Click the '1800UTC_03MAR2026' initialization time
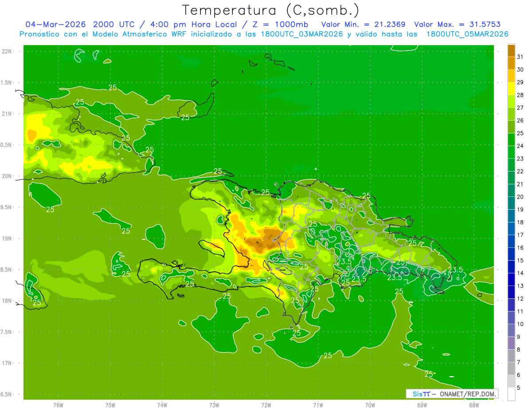 tap(302, 34)
